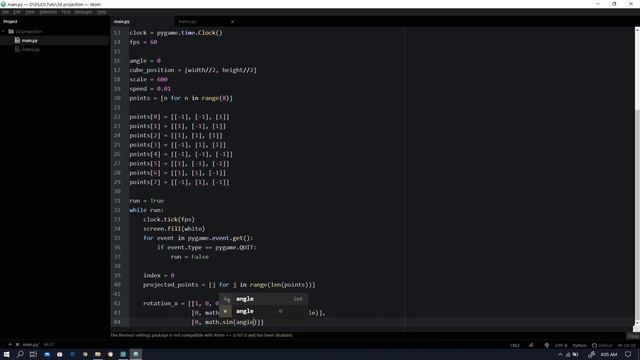Place cursor on 'scale = 600' line

coord(149,79)
